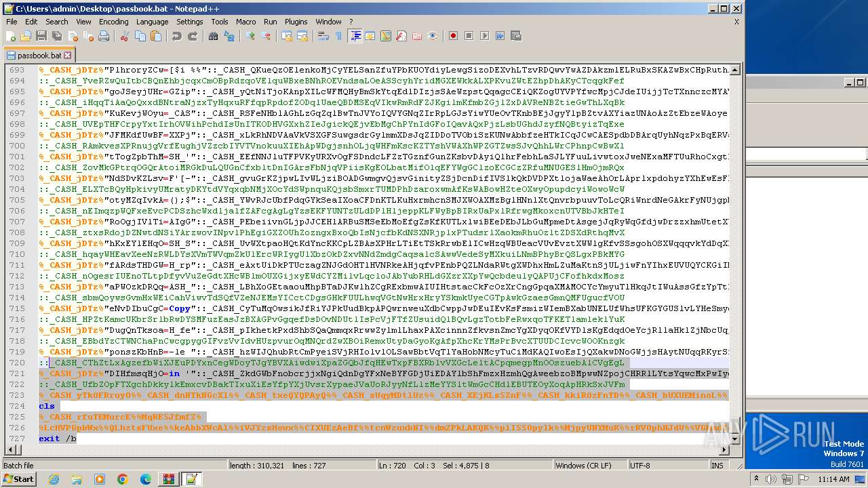868x488 pixels.
Task: Open the ? help menu
Action: pos(351,22)
